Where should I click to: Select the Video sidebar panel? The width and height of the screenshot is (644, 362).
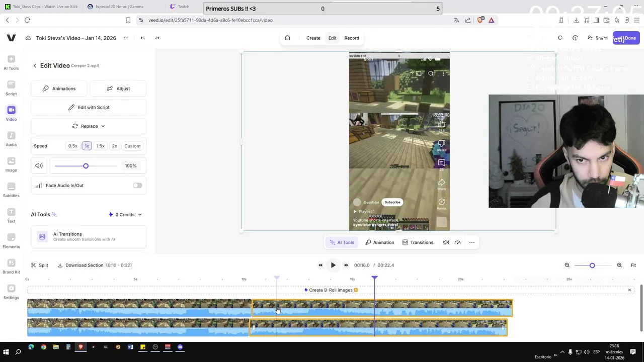tap(11, 114)
